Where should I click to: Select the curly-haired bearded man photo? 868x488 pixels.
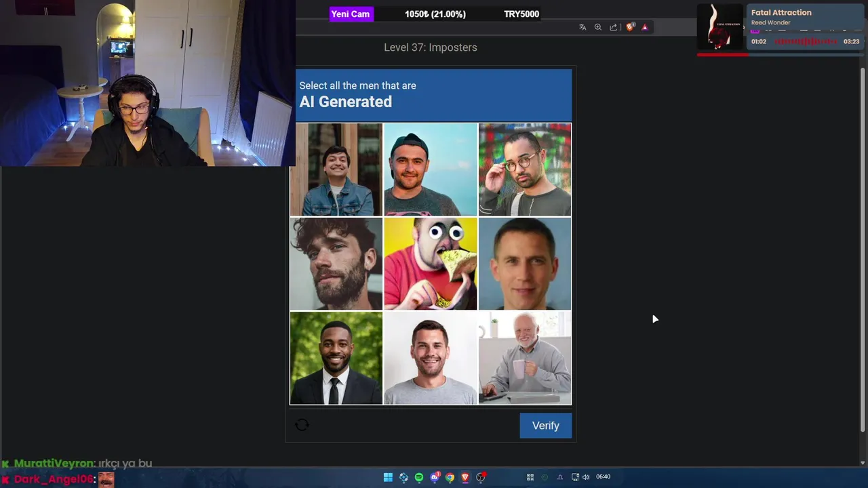336,264
